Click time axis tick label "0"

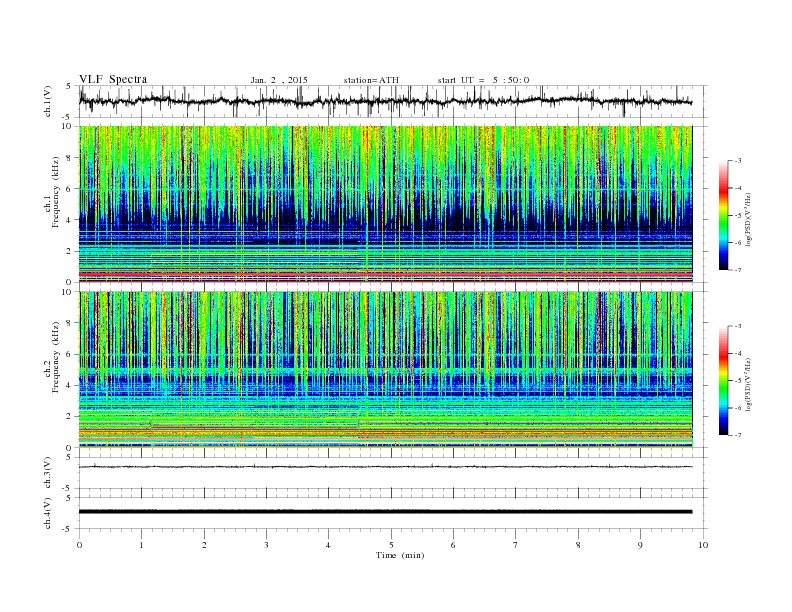(79, 545)
